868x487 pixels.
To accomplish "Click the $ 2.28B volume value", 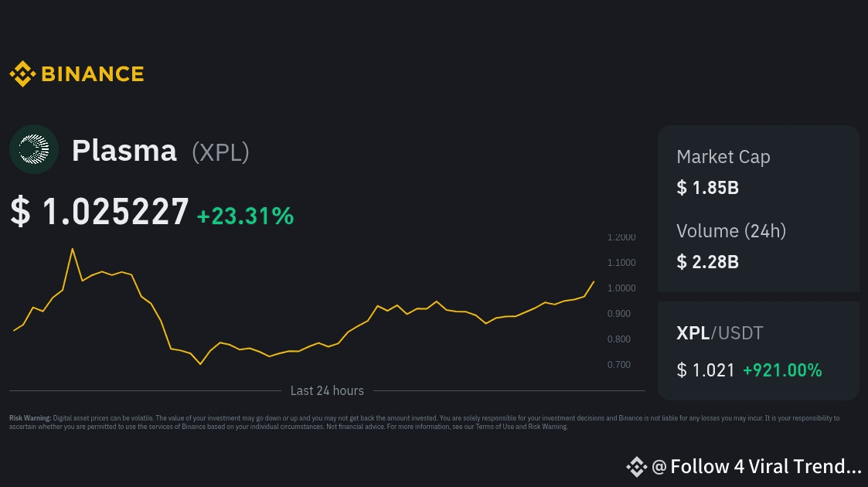I will coord(707,262).
